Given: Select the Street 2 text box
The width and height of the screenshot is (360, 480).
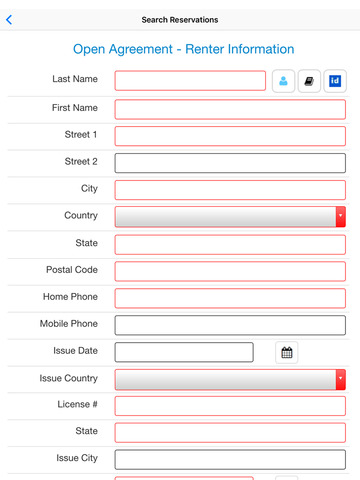Looking at the screenshot, I should 230,163.
